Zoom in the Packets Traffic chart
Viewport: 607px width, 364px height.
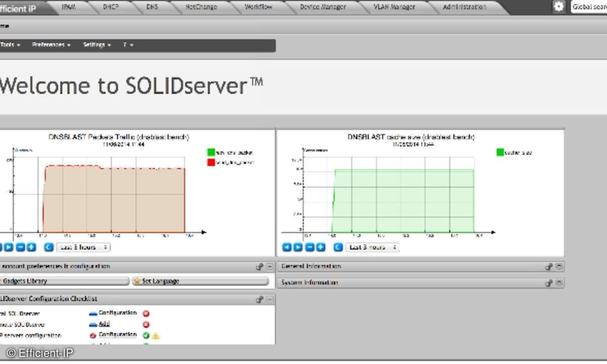coord(31,247)
